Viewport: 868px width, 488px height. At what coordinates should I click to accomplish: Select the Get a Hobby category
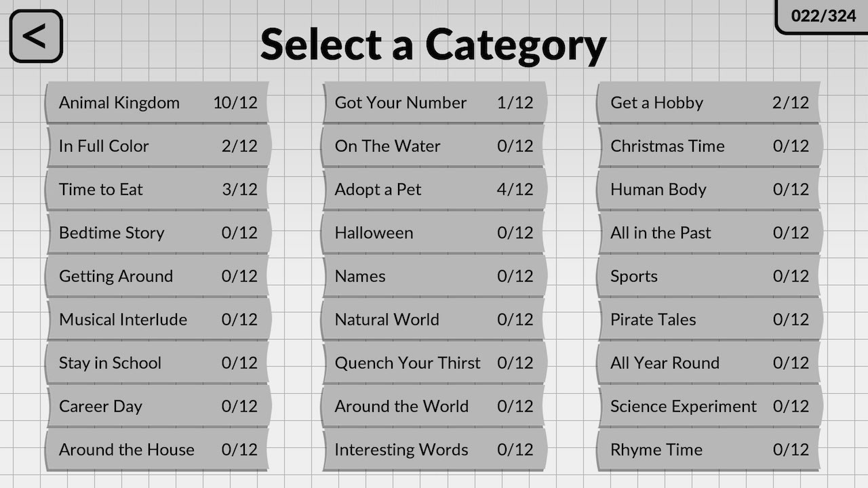click(x=709, y=103)
